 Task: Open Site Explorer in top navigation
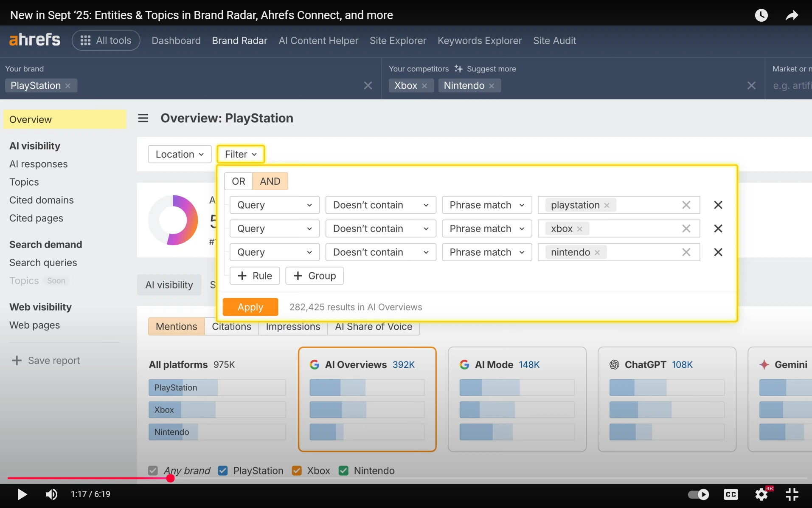tap(398, 41)
